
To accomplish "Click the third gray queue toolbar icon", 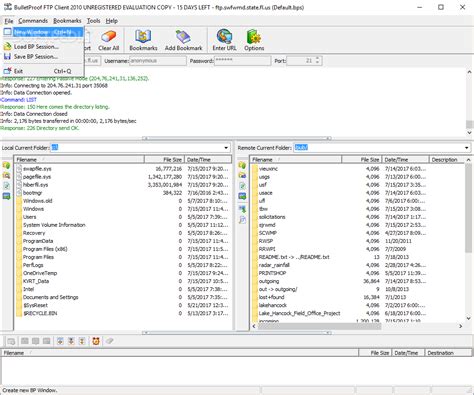I will 36,341.
